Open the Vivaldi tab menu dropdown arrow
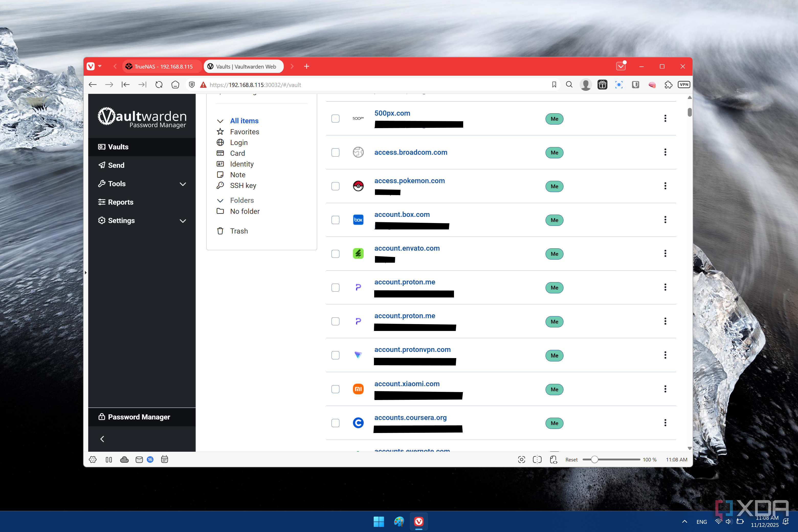Image resolution: width=798 pixels, height=532 pixels. 100,66
